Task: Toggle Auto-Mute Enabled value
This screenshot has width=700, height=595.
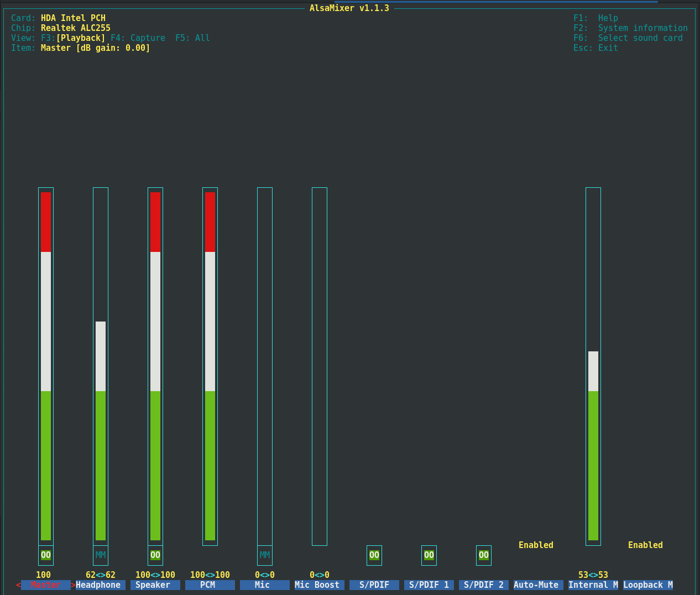Action: pos(536,545)
